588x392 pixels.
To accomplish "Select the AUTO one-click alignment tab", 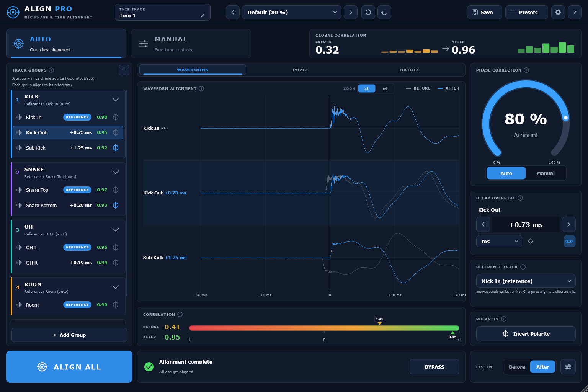I will [66, 44].
